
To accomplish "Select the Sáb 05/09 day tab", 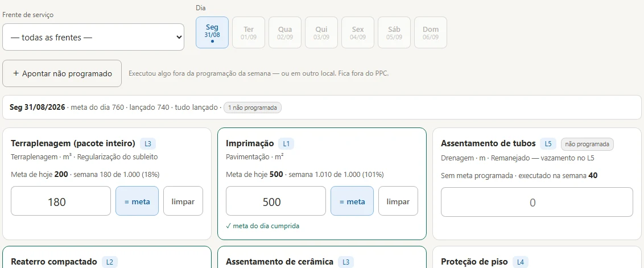I will (x=394, y=32).
